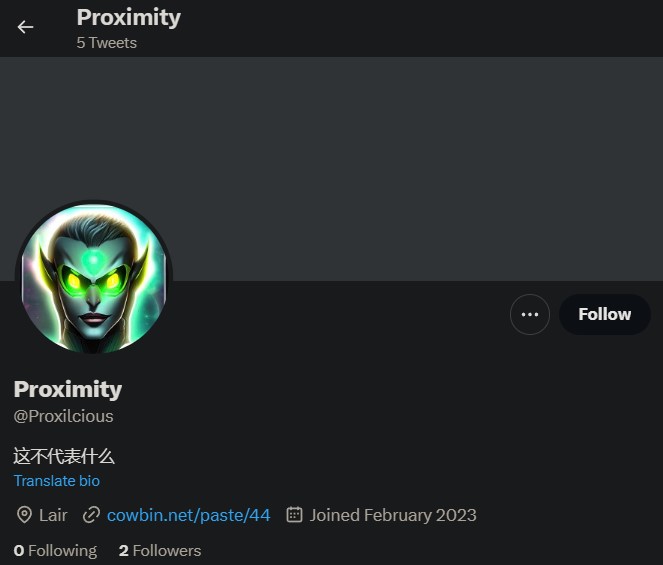Click the 5 Tweets count text
Viewport: 663px width, 565px height.
[107, 43]
